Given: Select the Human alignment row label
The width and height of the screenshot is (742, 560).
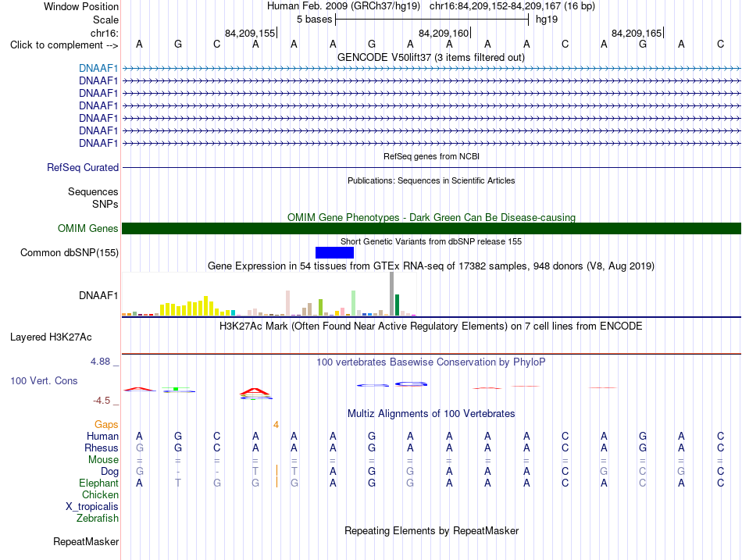Looking at the screenshot, I should tap(102, 436).
